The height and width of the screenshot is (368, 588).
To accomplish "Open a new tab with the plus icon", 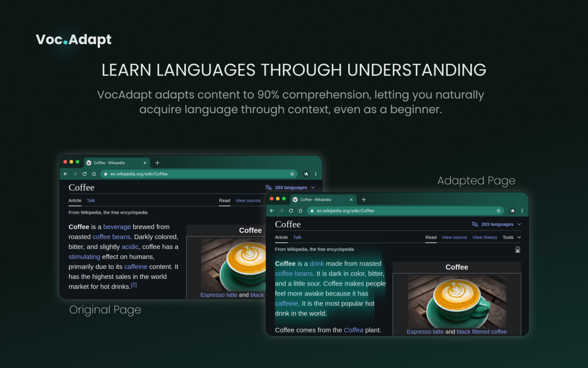I will [x=363, y=199].
